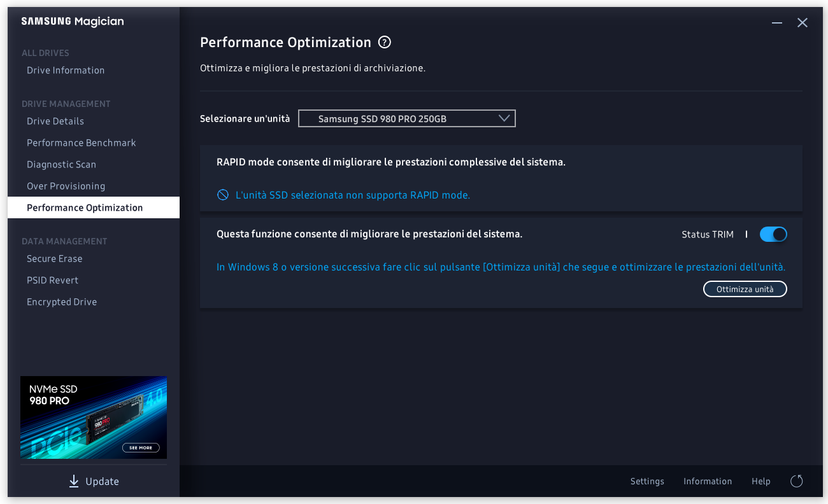This screenshot has height=504, width=828.
Task: Click the DRIVE MANAGEMENT section header
Action: (x=66, y=104)
